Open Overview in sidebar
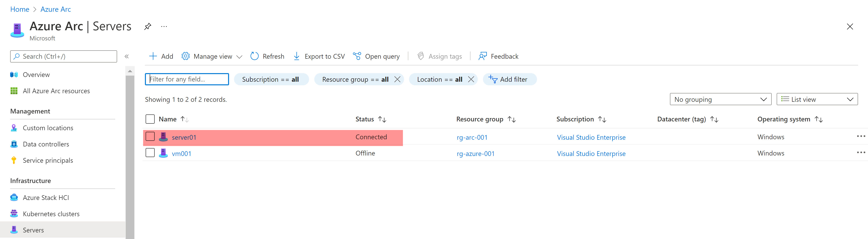 tap(36, 75)
